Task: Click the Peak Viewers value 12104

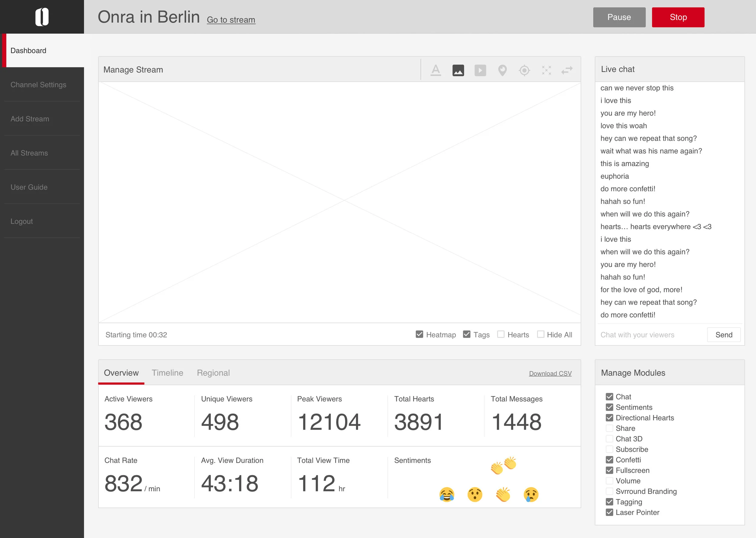Action: pyautogui.click(x=329, y=422)
